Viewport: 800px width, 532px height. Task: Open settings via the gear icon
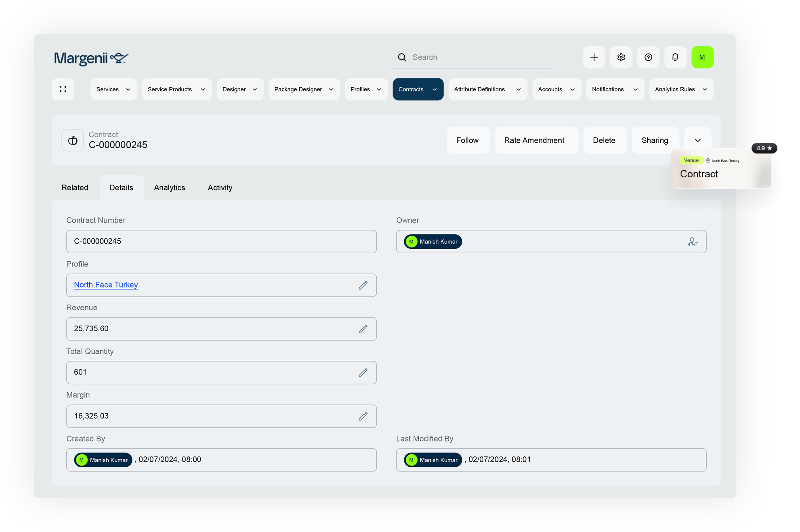(x=621, y=57)
